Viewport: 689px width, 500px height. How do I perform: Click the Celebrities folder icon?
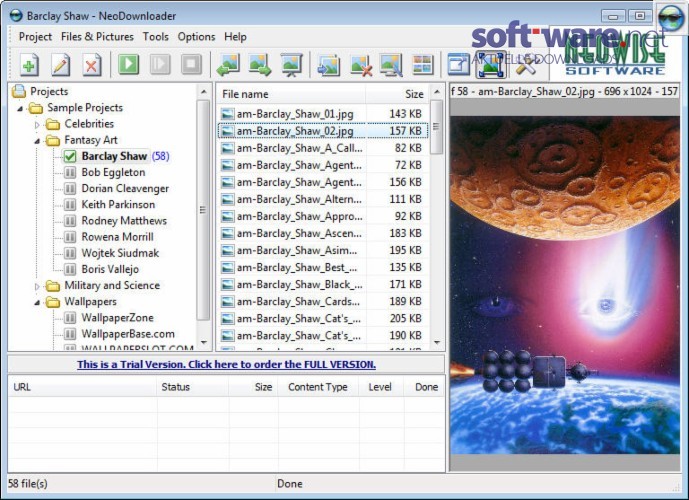(53, 124)
